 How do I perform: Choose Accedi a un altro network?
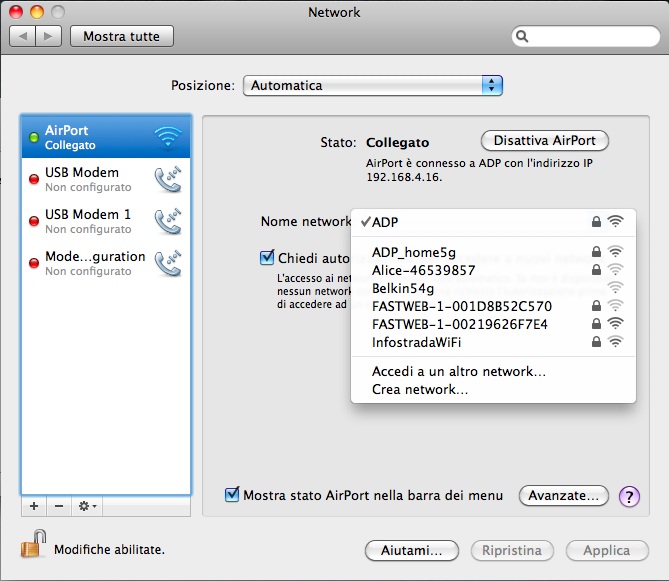point(493,371)
